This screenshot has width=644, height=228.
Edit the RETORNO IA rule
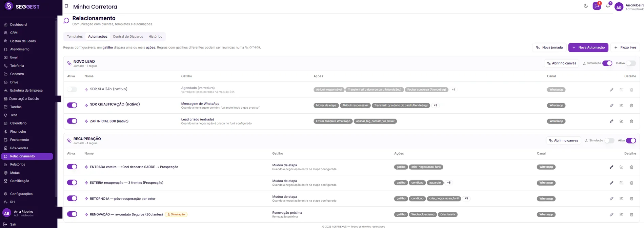(x=611, y=198)
